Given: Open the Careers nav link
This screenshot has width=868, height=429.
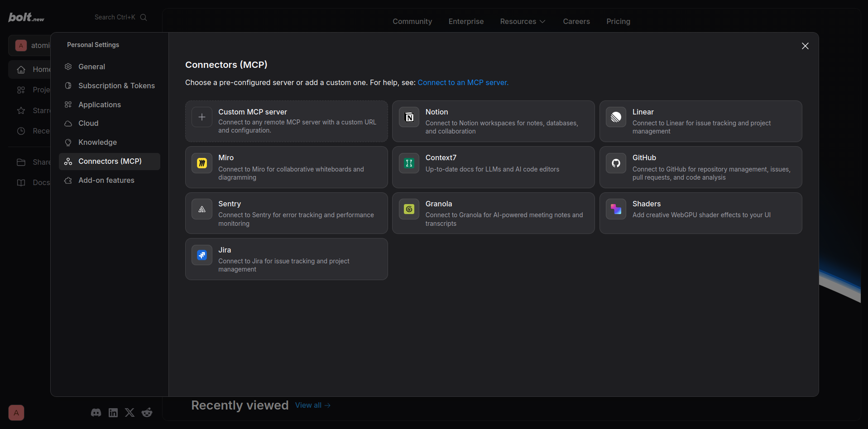Looking at the screenshot, I should 576,21.
